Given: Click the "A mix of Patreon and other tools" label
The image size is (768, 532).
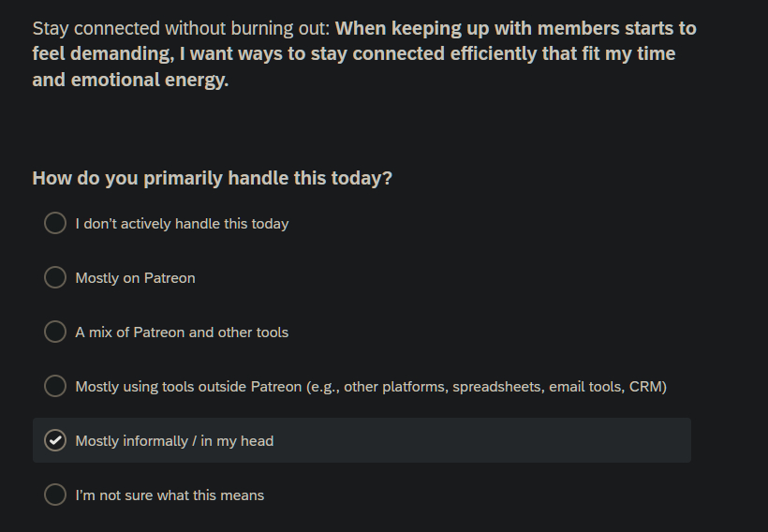Looking at the screenshot, I should click(182, 332).
